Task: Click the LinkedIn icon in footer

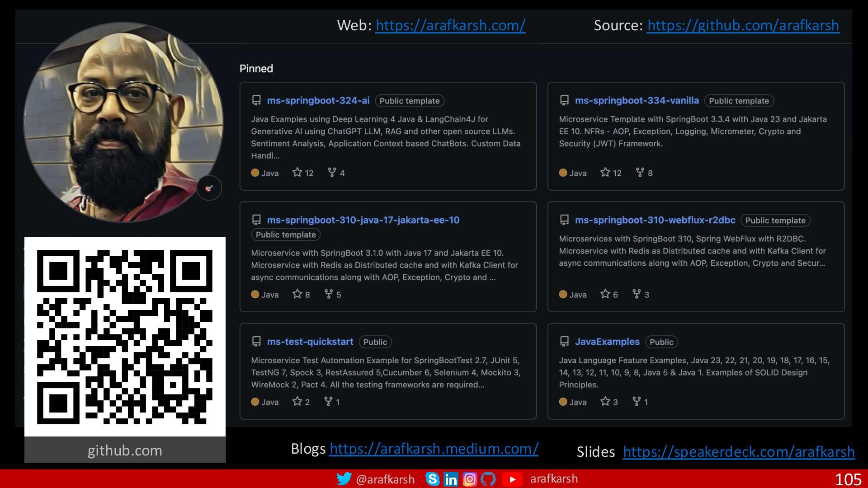Action: [451, 479]
